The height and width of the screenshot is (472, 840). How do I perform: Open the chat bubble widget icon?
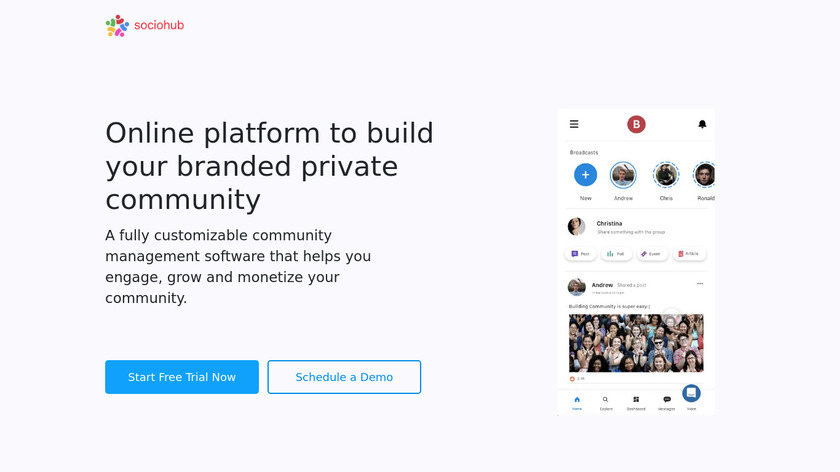click(691, 393)
